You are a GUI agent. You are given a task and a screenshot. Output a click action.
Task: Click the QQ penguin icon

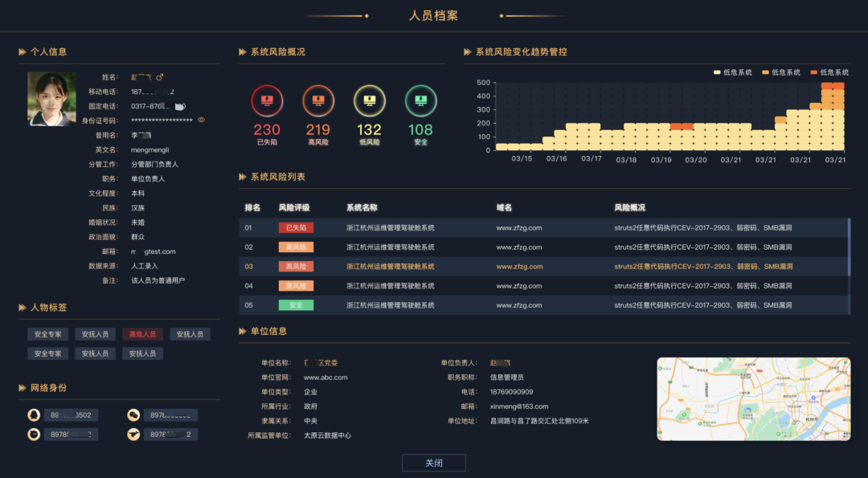coord(34,415)
